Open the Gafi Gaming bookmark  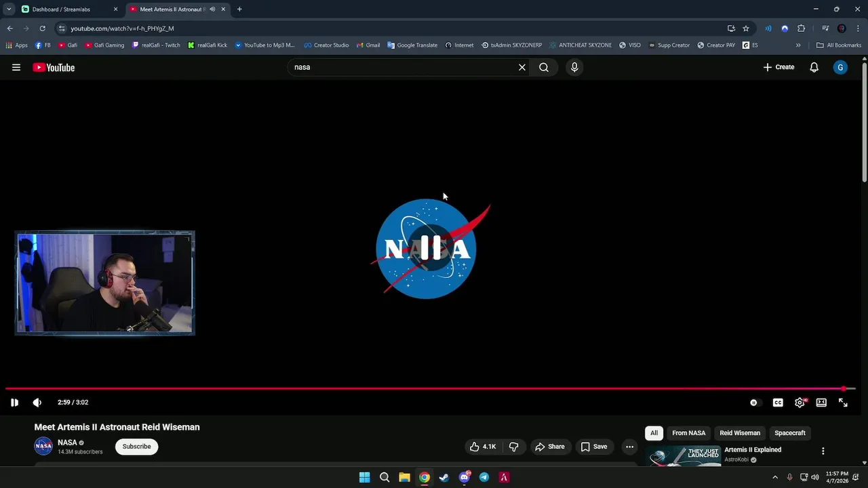[104, 45]
